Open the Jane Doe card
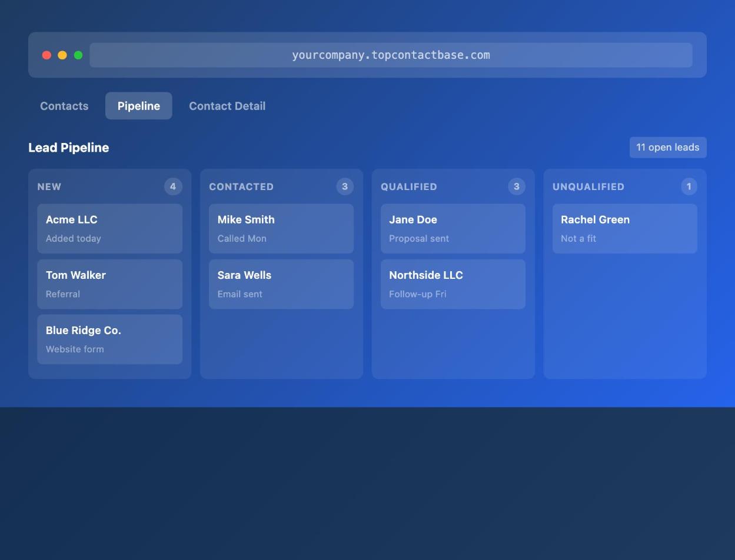 [x=453, y=229]
